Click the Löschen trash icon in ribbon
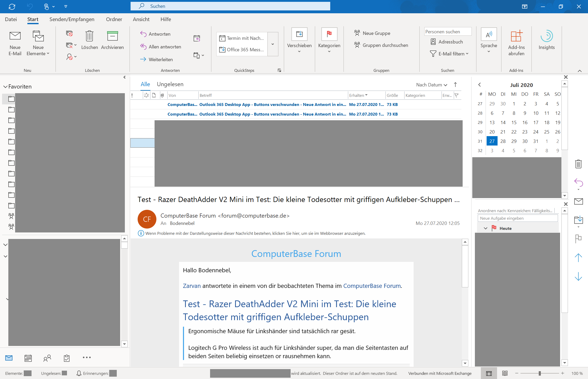Image resolution: width=588 pixels, height=379 pixels. point(89,36)
